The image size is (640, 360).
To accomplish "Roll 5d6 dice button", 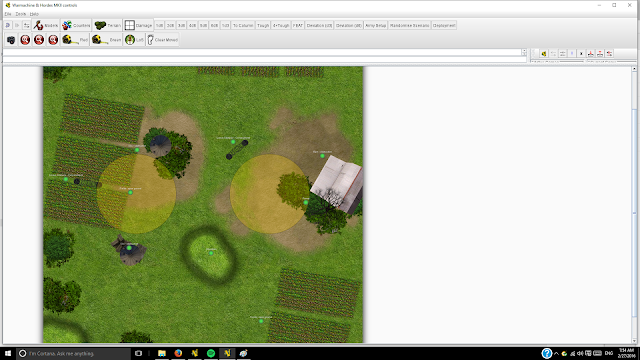I will coord(203,25).
